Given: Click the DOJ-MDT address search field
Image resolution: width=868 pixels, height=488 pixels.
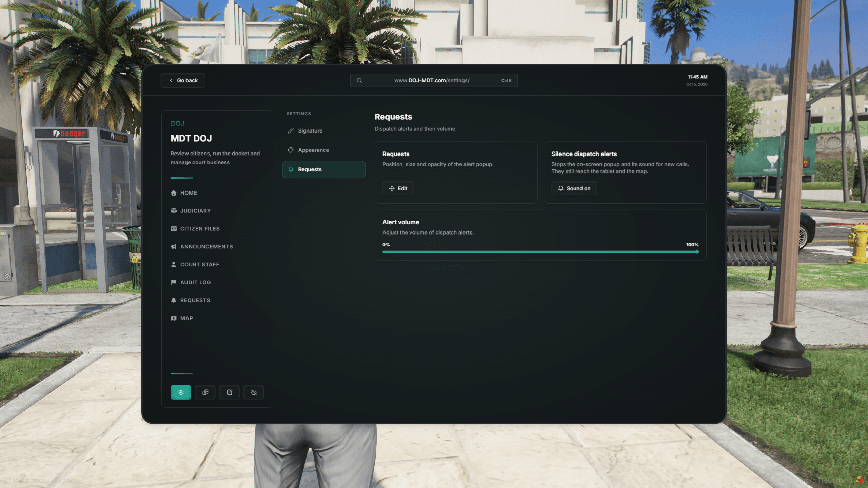Looking at the screenshot, I should click(x=434, y=80).
